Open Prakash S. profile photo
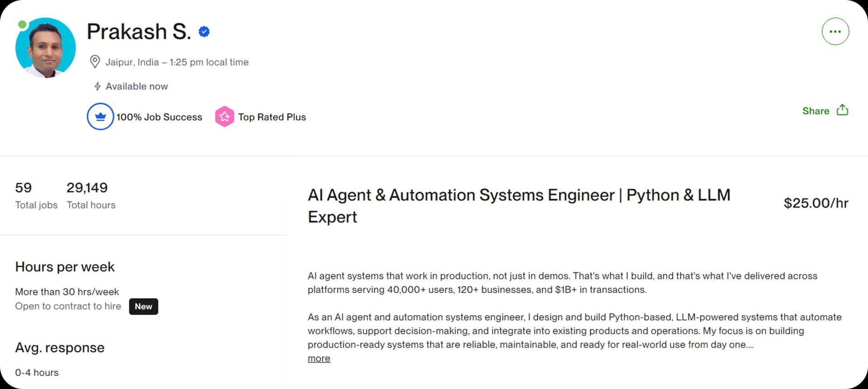 point(46,48)
